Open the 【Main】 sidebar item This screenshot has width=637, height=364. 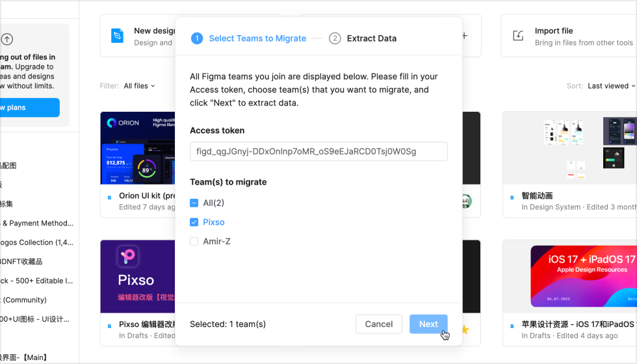pyautogui.click(x=25, y=357)
